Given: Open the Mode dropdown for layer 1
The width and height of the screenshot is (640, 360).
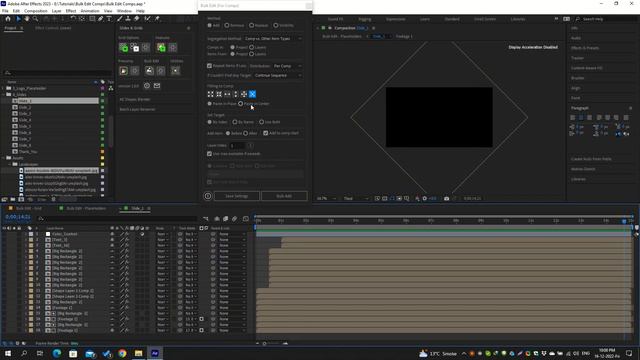Looking at the screenshot, I should click(162, 234).
